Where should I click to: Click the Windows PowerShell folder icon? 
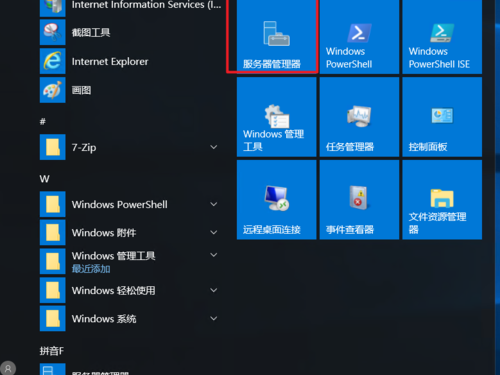[x=53, y=204]
